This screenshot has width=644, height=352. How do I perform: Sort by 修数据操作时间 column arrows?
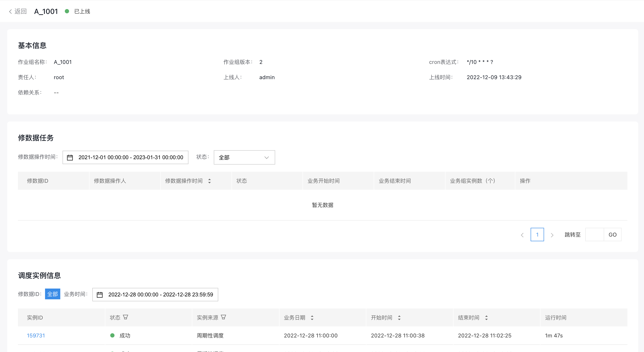tap(210, 181)
